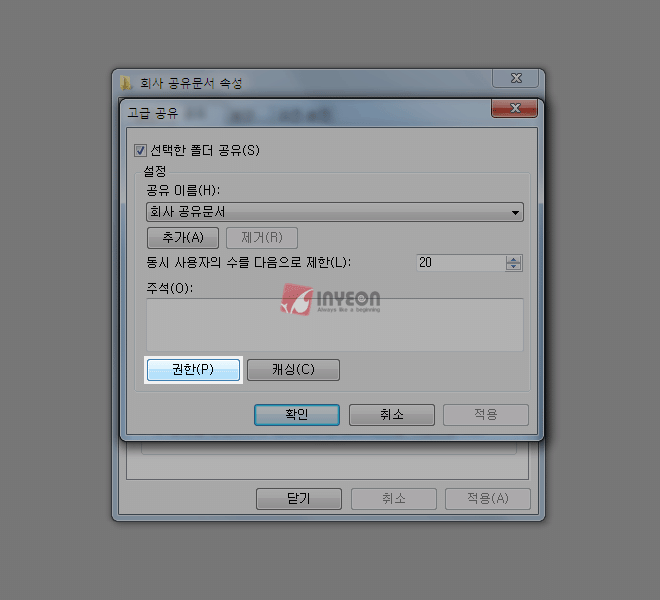Click the 제거(R) remove button

pos(262,238)
